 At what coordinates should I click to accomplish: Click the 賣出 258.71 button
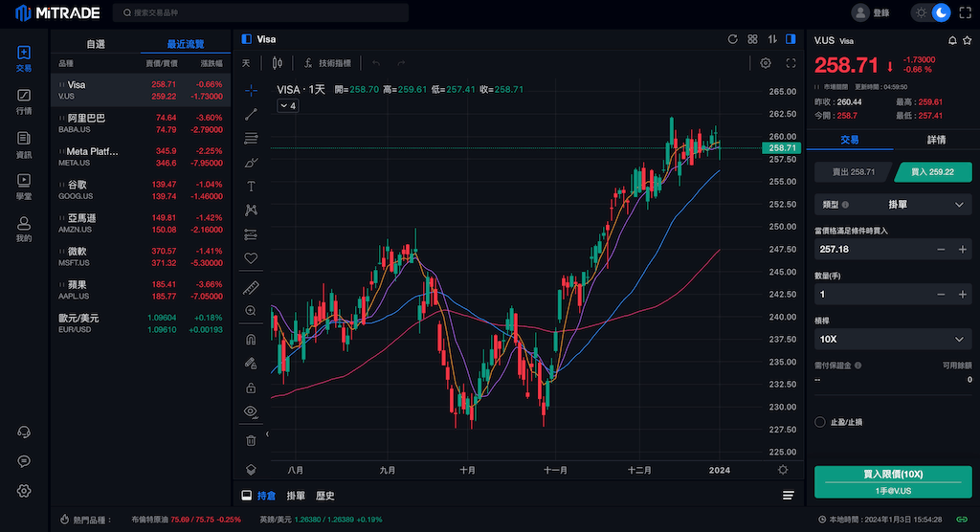click(x=851, y=172)
